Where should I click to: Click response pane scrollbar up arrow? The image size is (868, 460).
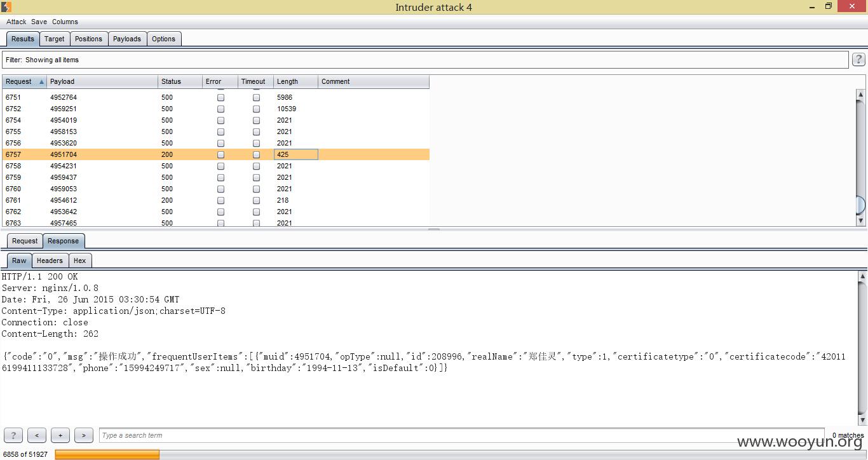tap(862, 276)
